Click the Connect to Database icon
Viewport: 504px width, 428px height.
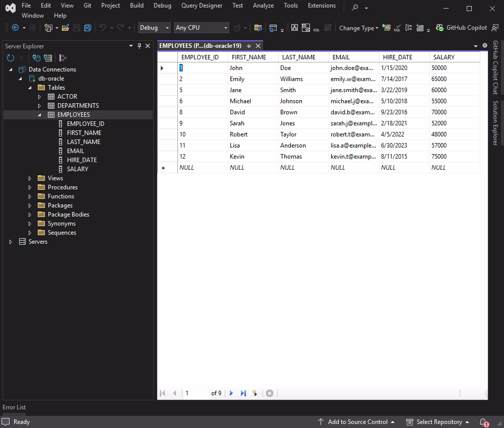click(36, 57)
